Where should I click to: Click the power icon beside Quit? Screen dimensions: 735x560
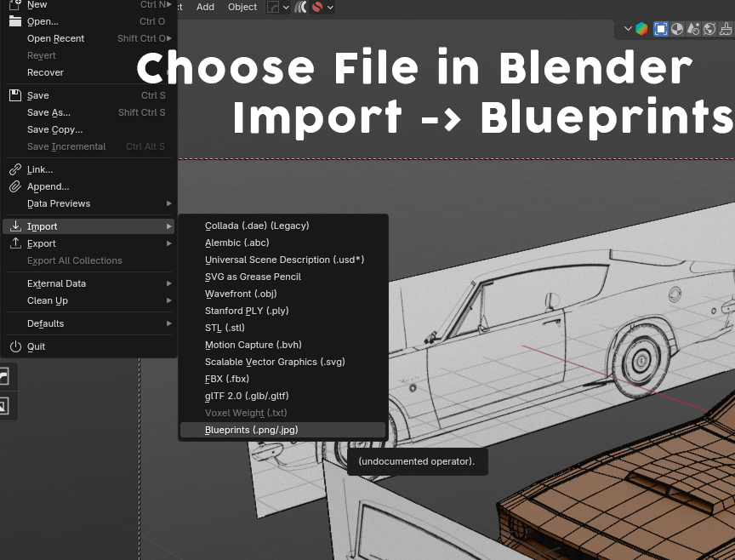pos(15,346)
